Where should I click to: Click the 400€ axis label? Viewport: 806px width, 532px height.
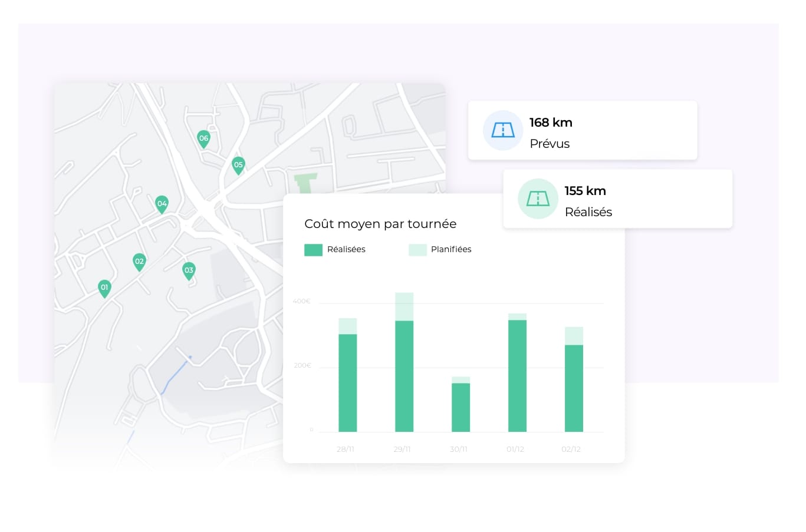[x=301, y=301]
